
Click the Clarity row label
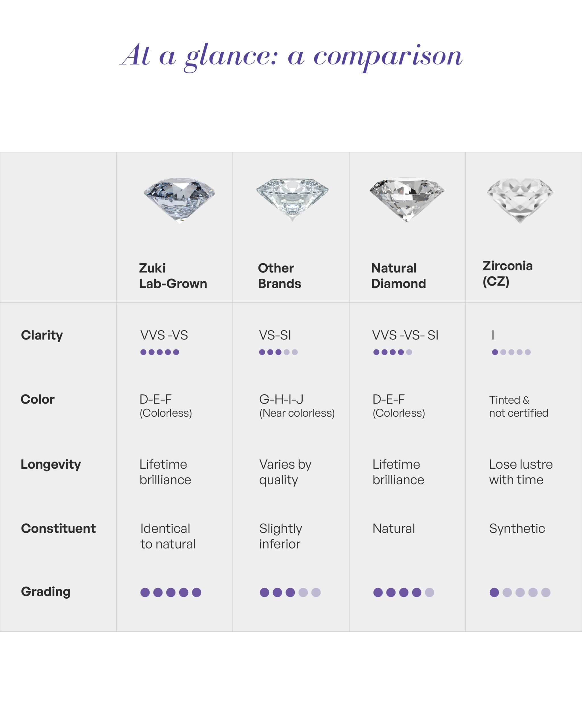pos(42,335)
